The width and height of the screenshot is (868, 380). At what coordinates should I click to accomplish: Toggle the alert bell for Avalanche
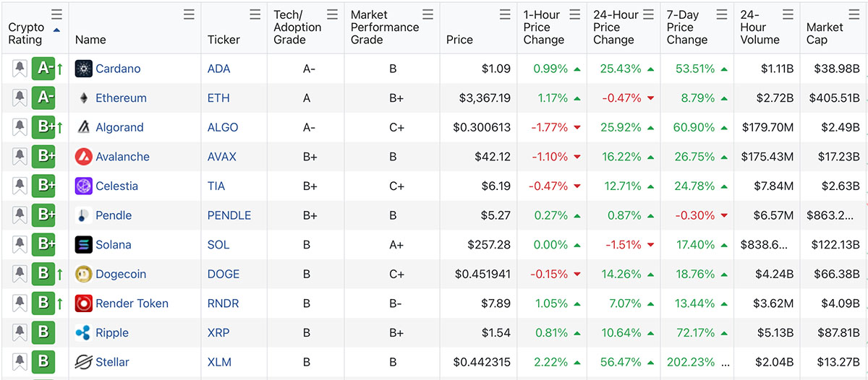(20, 157)
